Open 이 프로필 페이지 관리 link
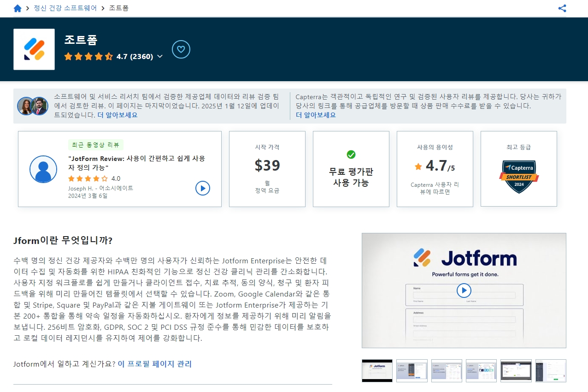The width and height of the screenshot is (588, 392). pyautogui.click(x=155, y=364)
